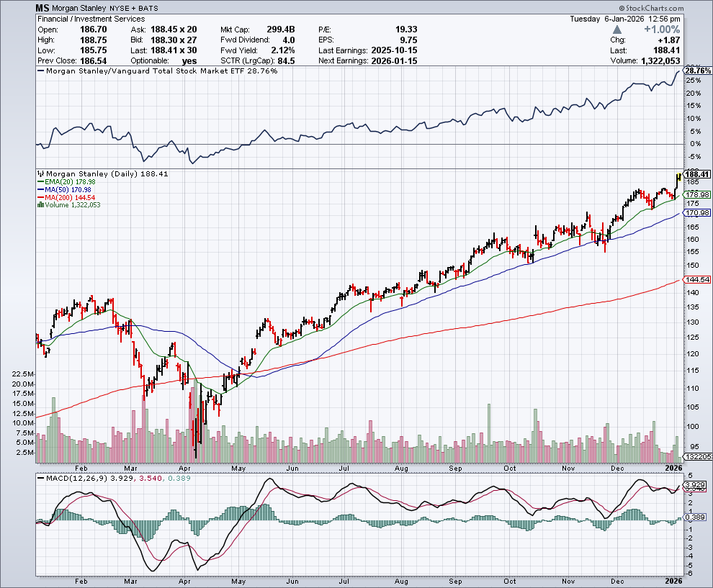Screen dimensions: 713x588
Task: Click the candlestick icon before Morgan Stanley (Daily)
Action: click(40, 174)
